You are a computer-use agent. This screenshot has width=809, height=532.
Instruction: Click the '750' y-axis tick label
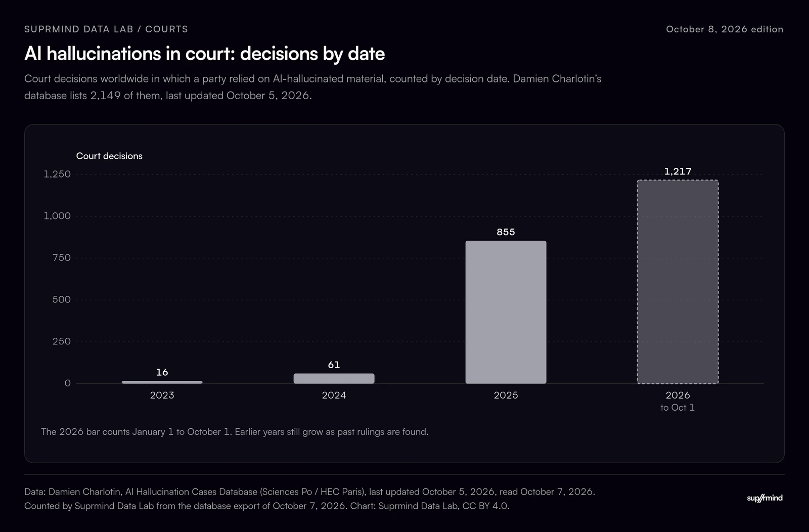(62, 258)
